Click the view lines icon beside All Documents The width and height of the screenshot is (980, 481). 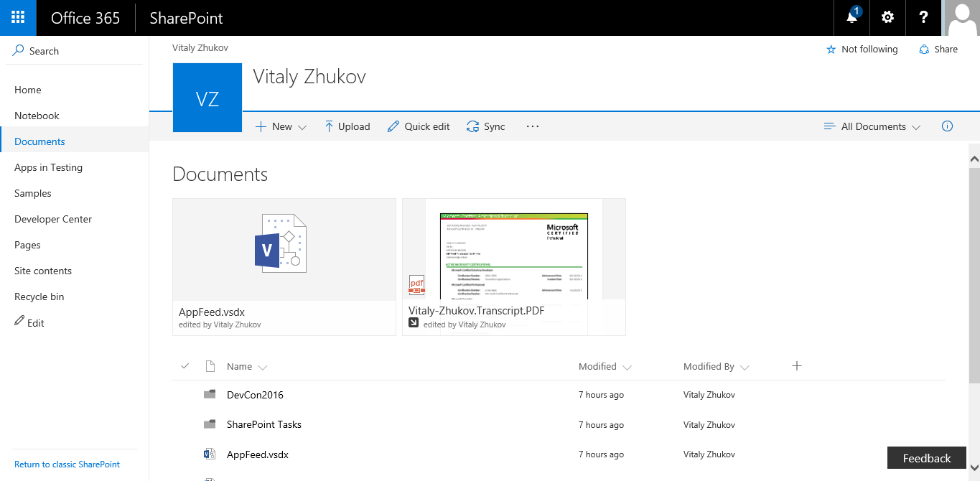pyautogui.click(x=829, y=126)
